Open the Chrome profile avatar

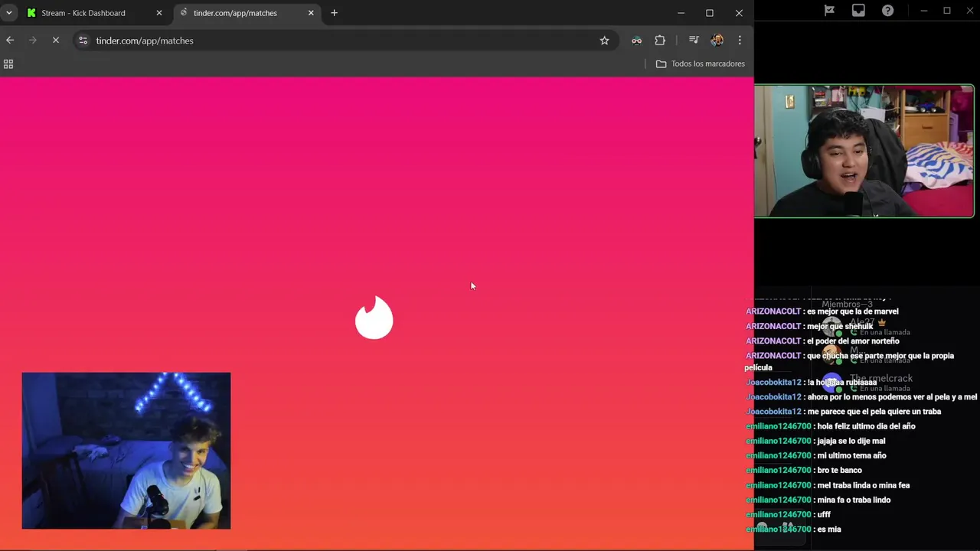click(717, 41)
